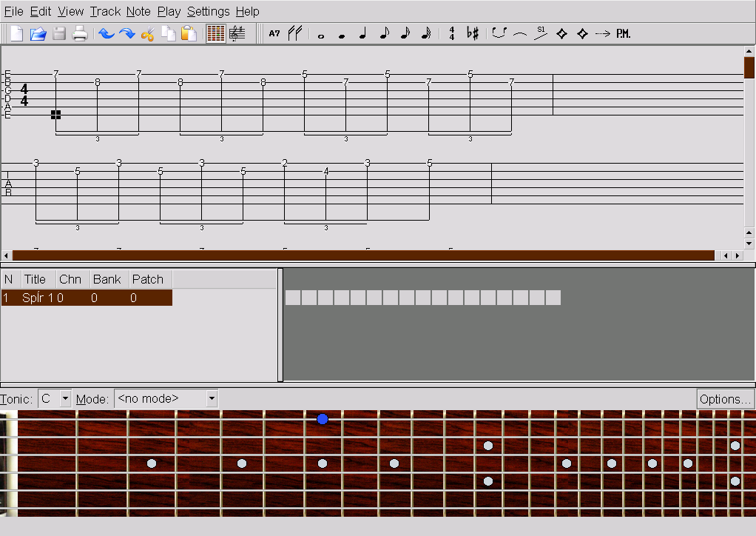Expand the Tonic dropdown
756x536 pixels.
point(65,399)
